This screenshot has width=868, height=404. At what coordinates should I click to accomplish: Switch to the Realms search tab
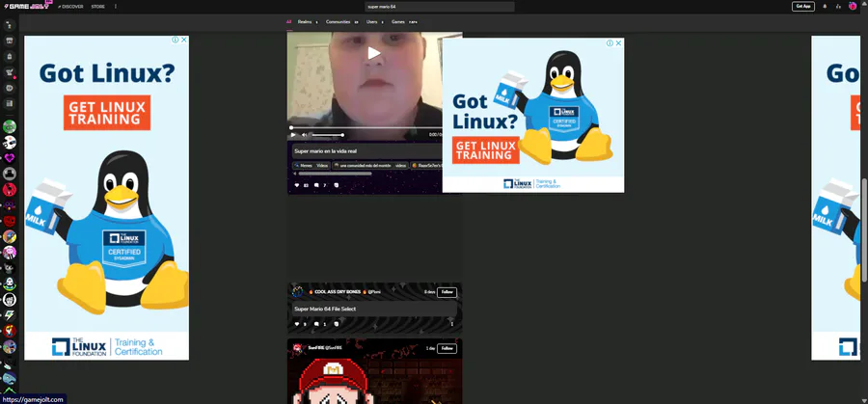(308, 21)
